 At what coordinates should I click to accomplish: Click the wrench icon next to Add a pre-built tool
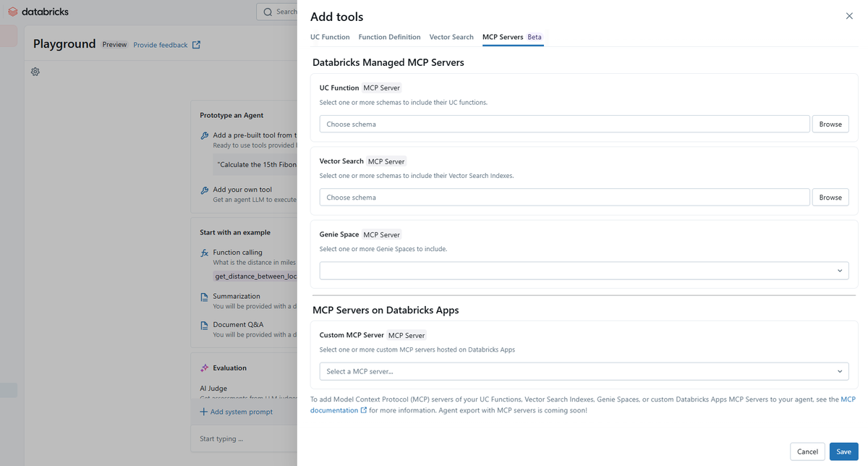(205, 135)
